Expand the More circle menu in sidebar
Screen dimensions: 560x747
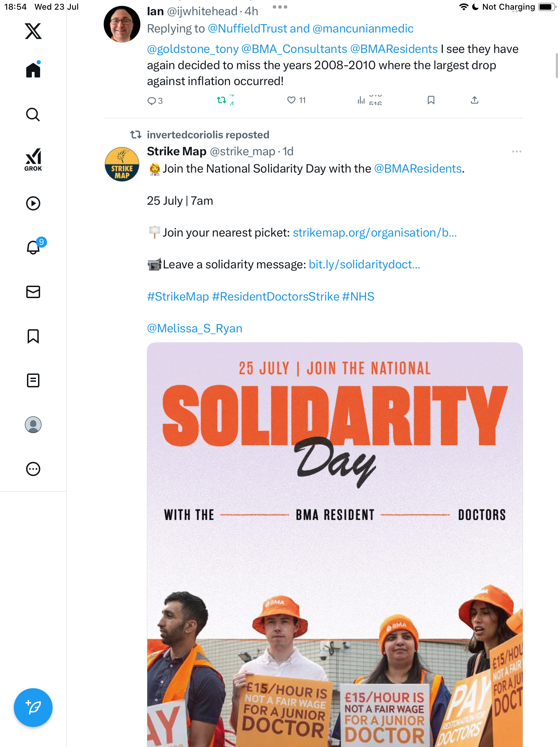tap(33, 469)
